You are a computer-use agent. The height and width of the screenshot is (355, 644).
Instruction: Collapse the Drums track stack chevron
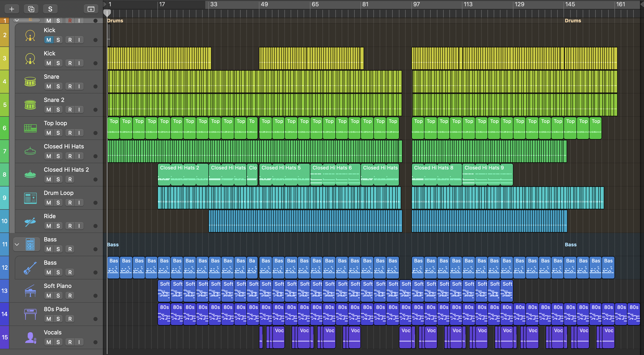(x=17, y=21)
